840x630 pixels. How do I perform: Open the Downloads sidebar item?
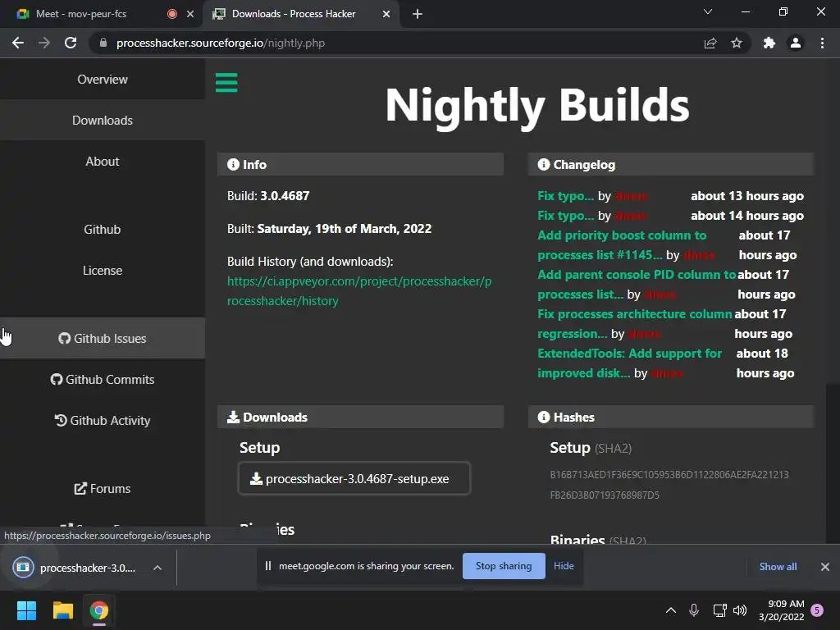click(x=103, y=121)
